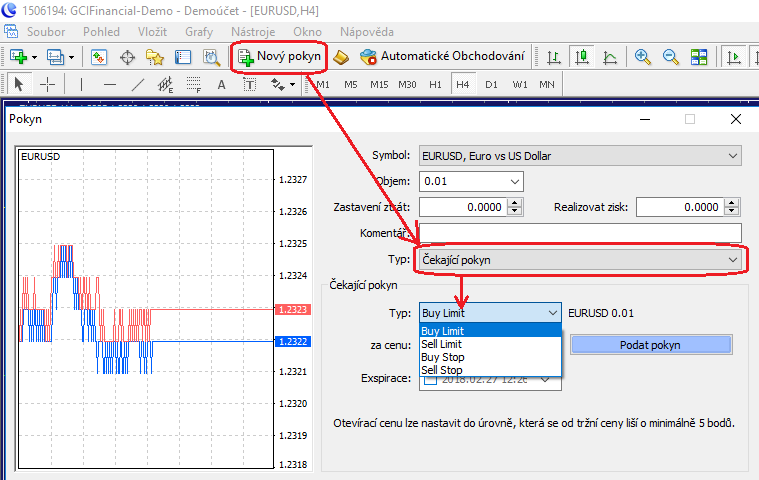The height and width of the screenshot is (480, 759).
Task: Draw a trendline
Action: [138, 85]
